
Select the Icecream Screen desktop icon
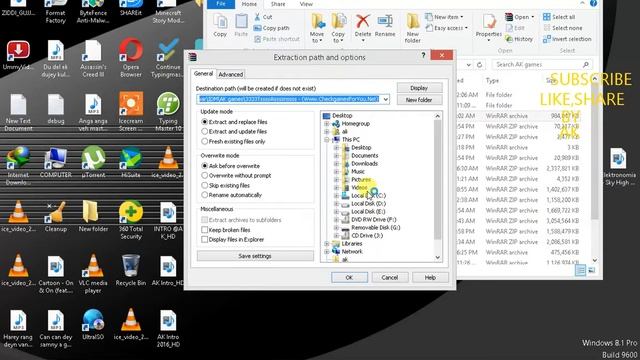(131, 111)
